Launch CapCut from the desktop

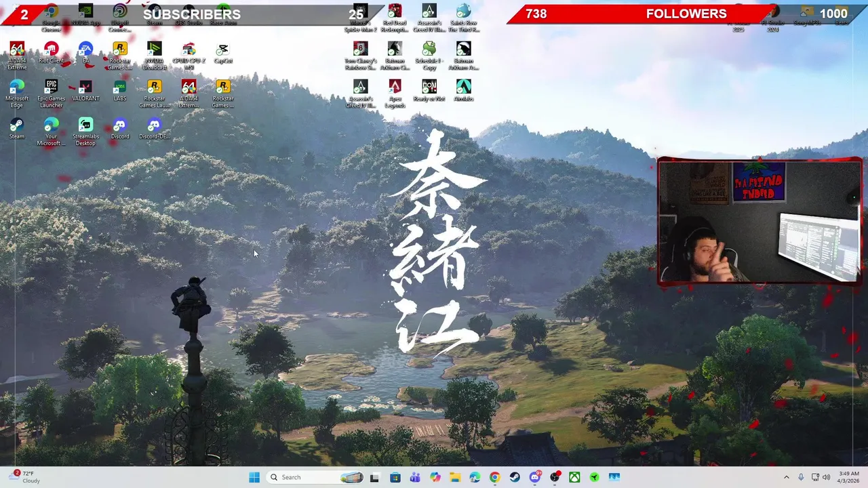point(223,53)
